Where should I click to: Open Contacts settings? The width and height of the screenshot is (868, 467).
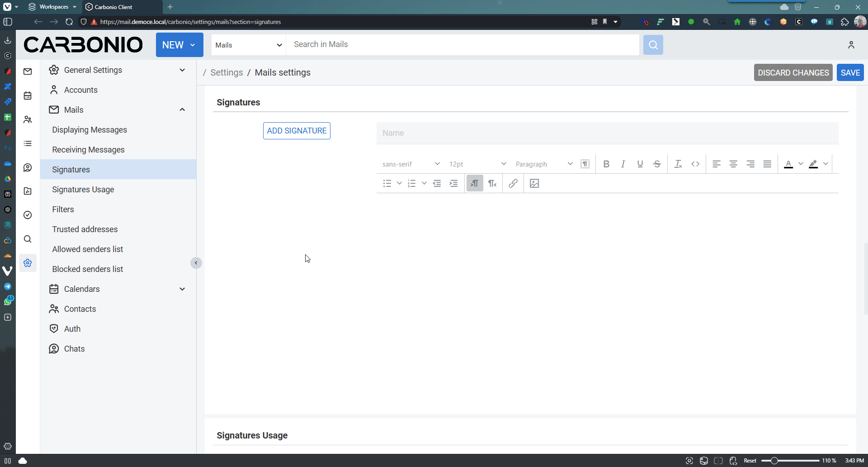tap(118, 309)
